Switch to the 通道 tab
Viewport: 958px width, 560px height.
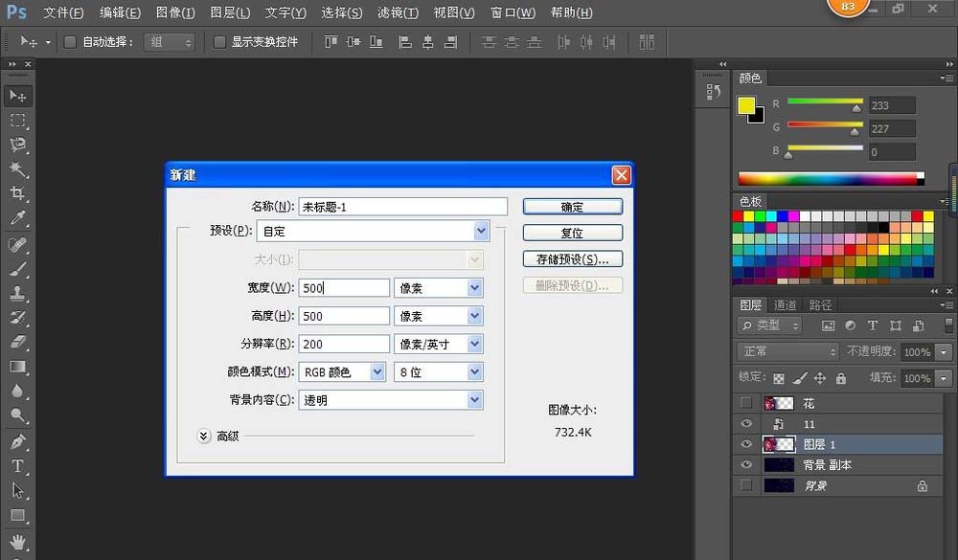pyautogui.click(x=786, y=304)
